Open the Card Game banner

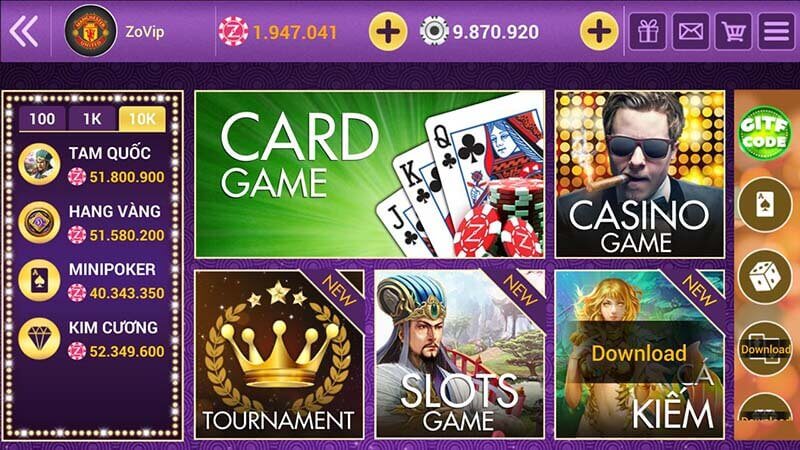pos(370,174)
